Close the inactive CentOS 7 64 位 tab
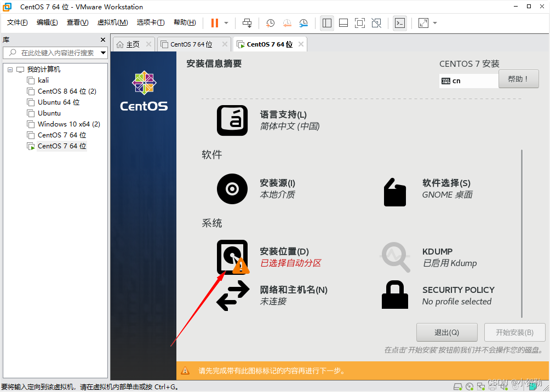 click(225, 44)
